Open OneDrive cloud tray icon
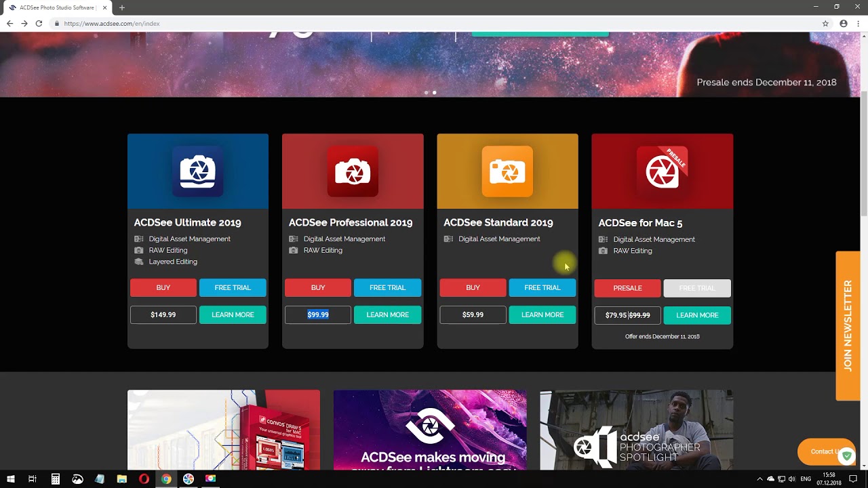This screenshot has width=868, height=488. point(770,479)
